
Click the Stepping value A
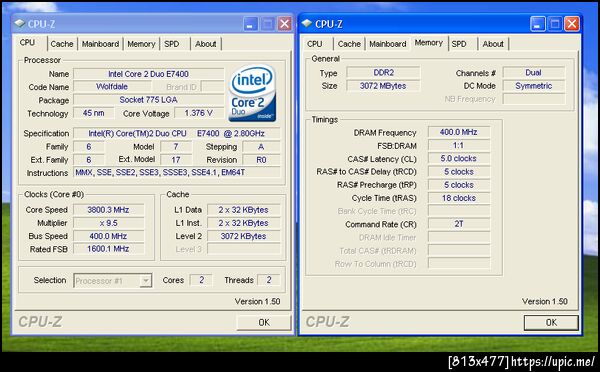[x=261, y=147]
